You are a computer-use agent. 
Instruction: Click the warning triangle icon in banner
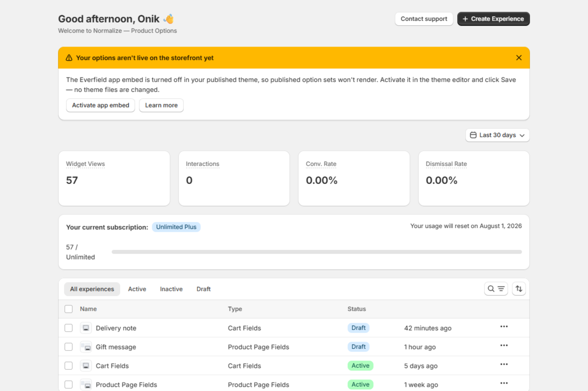click(69, 58)
